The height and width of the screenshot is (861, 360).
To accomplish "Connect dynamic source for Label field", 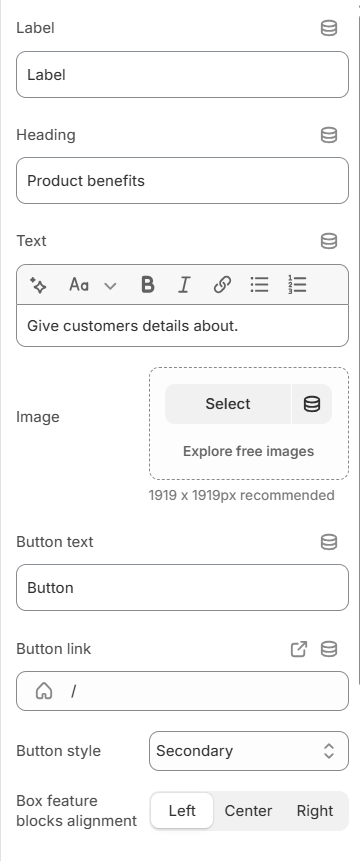I will (x=329, y=28).
